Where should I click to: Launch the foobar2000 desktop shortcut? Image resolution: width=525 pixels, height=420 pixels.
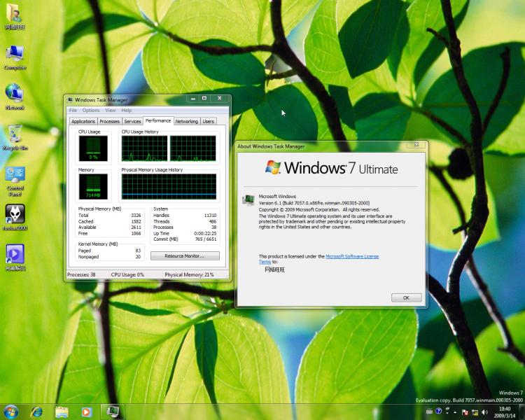point(15,217)
